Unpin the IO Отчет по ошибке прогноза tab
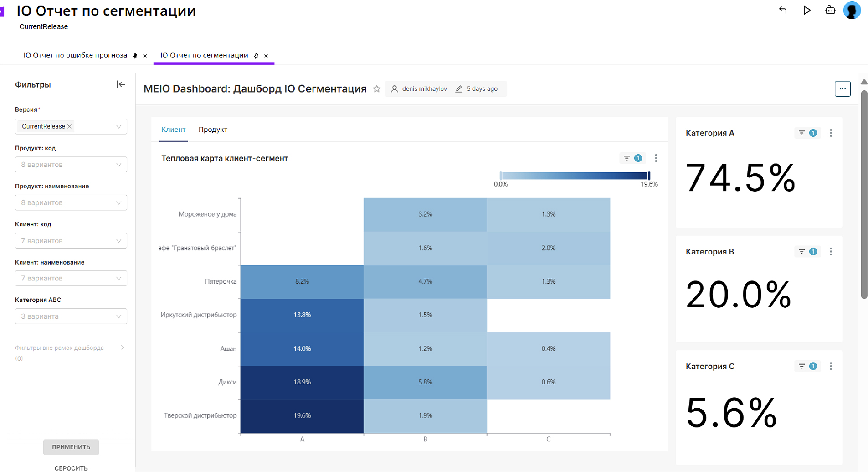The image size is (868, 472). 135,56
